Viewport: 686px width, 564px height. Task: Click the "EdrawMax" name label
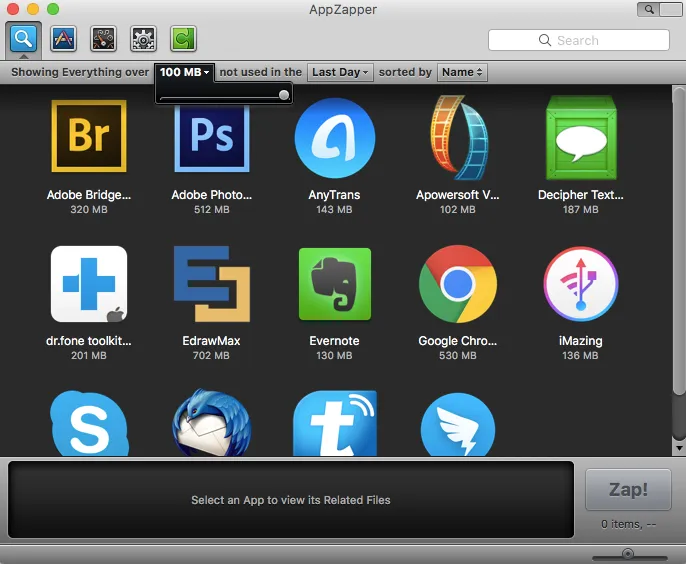pyautogui.click(x=211, y=341)
